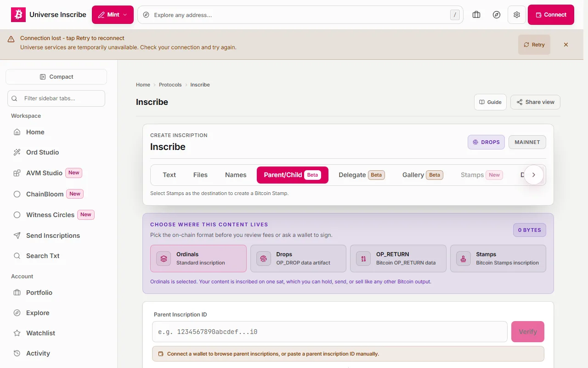
Task: Select Stamps Bitcoin Stamps inscription format
Action: [x=498, y=259]
